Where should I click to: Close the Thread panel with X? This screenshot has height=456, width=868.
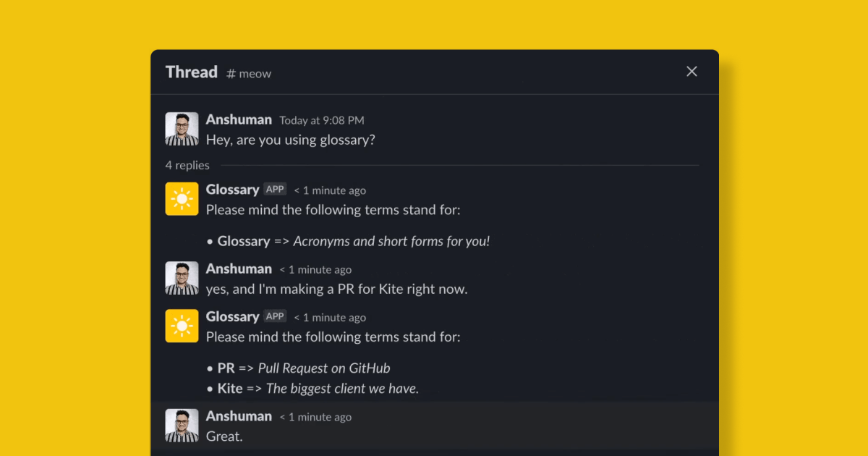pos(692,72)
